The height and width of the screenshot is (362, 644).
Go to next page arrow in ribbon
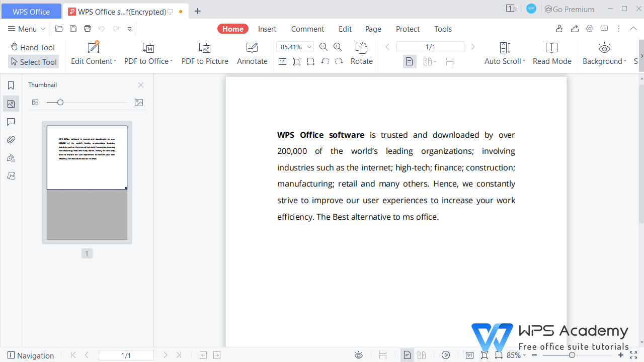click(x=472, y=47)
